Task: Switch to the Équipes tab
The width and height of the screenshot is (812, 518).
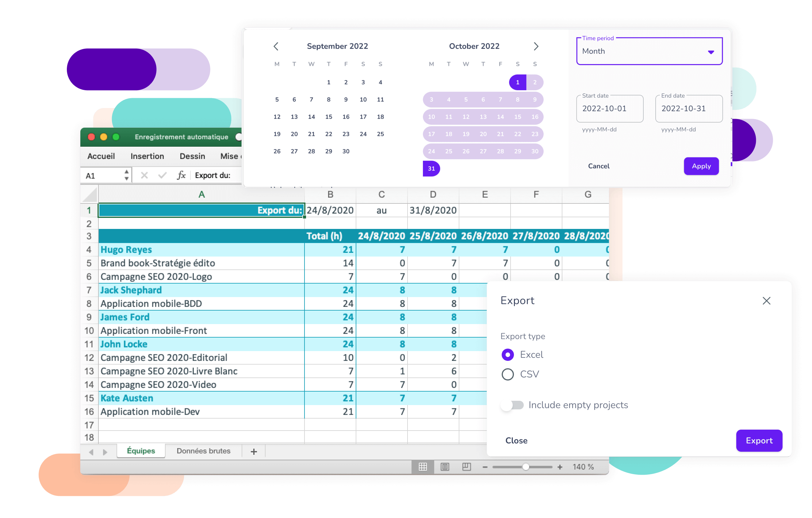Action: coord(141,451)
